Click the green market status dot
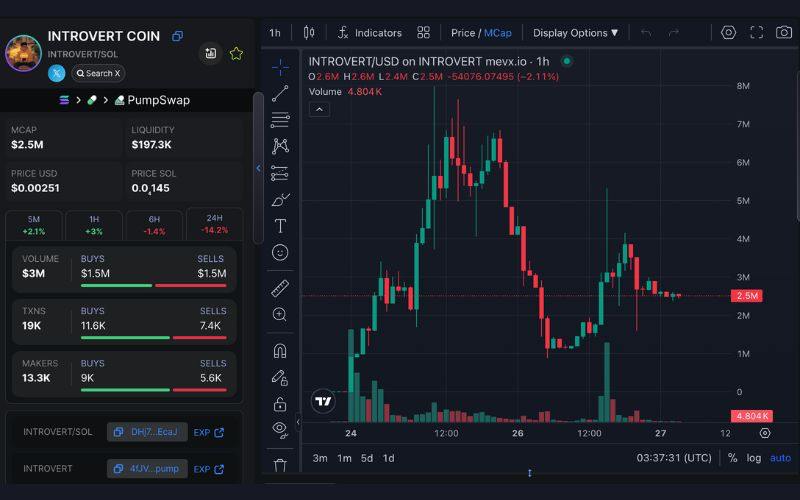Image resolution: width=800 pixels, height=500 pixels. tap(566, 61)
